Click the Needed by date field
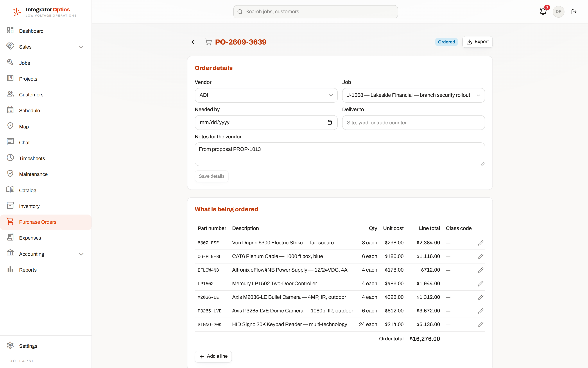Viewport: 588px width, 368px height. click(266, 122)
